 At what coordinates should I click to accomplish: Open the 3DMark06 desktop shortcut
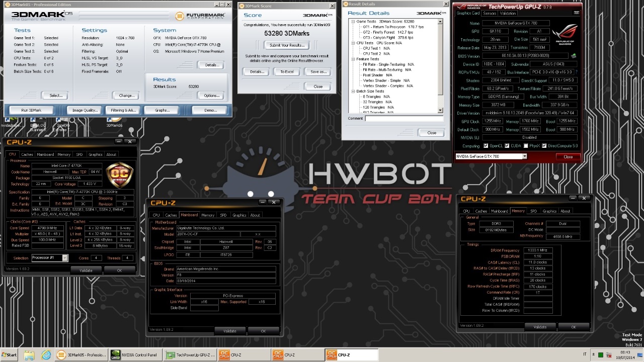click(114, 124)
